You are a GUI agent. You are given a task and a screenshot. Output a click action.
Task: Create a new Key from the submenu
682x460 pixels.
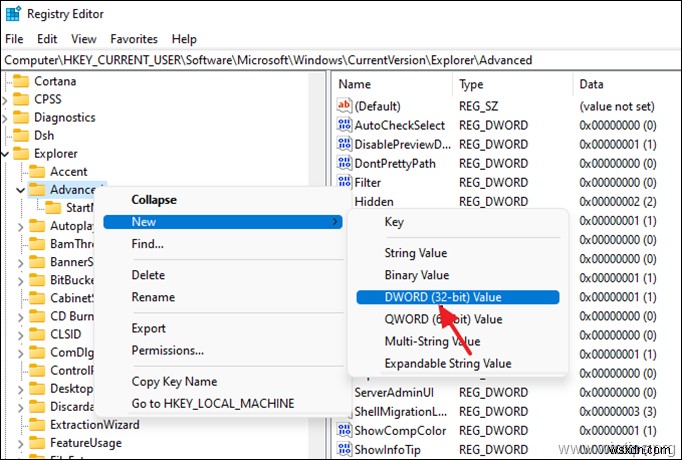[458, 222]
